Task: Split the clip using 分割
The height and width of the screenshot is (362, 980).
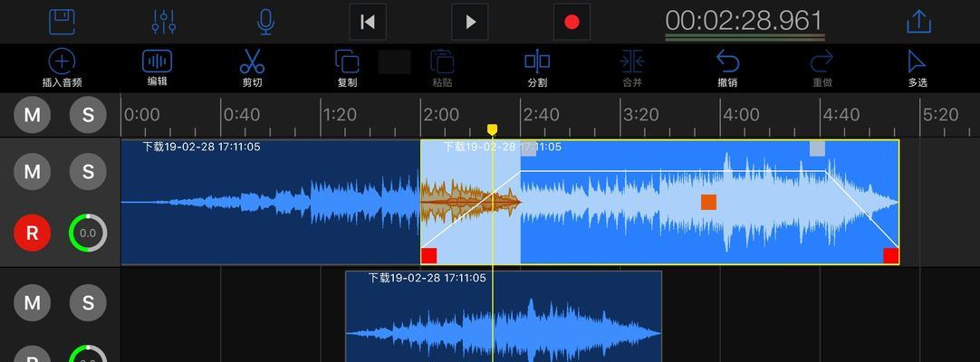Action: click(x=537, y=69)
